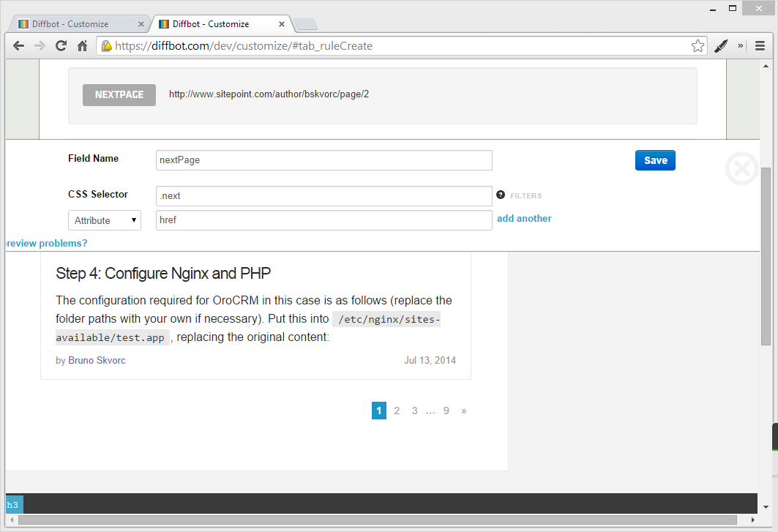Click inside the CSS Selector input
The width and height of the screenshot is (778, 532).
pos(323,195)
